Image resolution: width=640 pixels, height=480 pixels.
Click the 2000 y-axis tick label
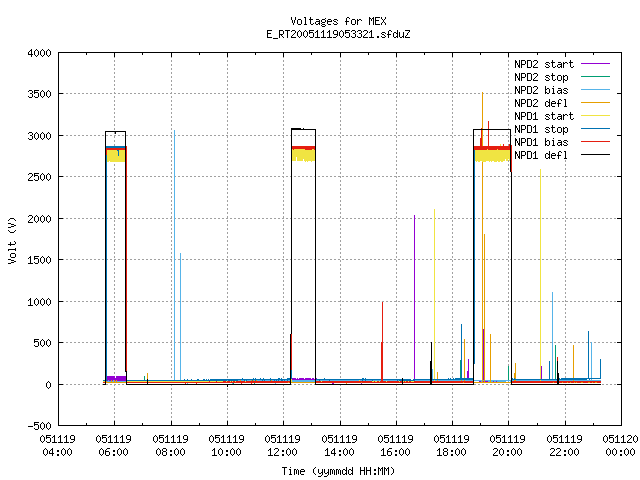coord(40,219)
